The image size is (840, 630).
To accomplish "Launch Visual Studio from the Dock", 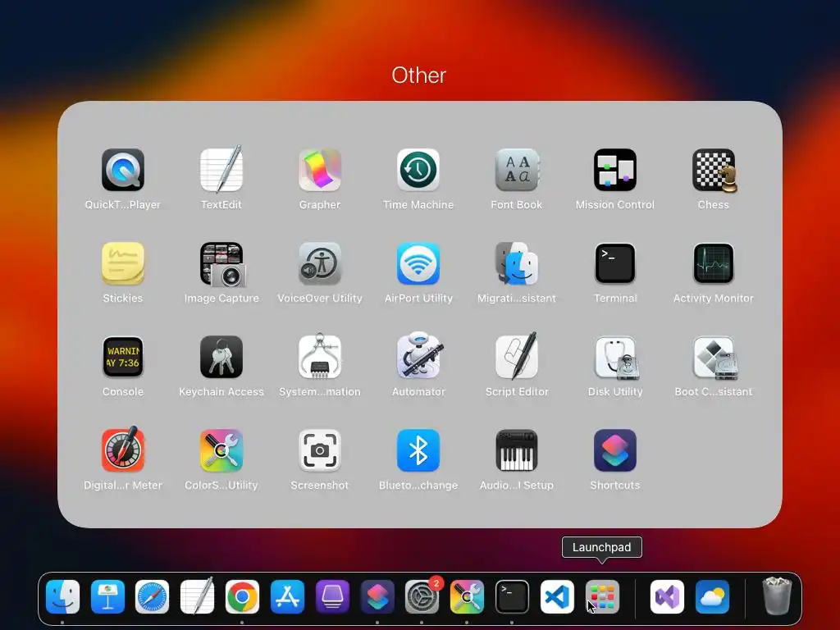I will click(x=667, y=597).
